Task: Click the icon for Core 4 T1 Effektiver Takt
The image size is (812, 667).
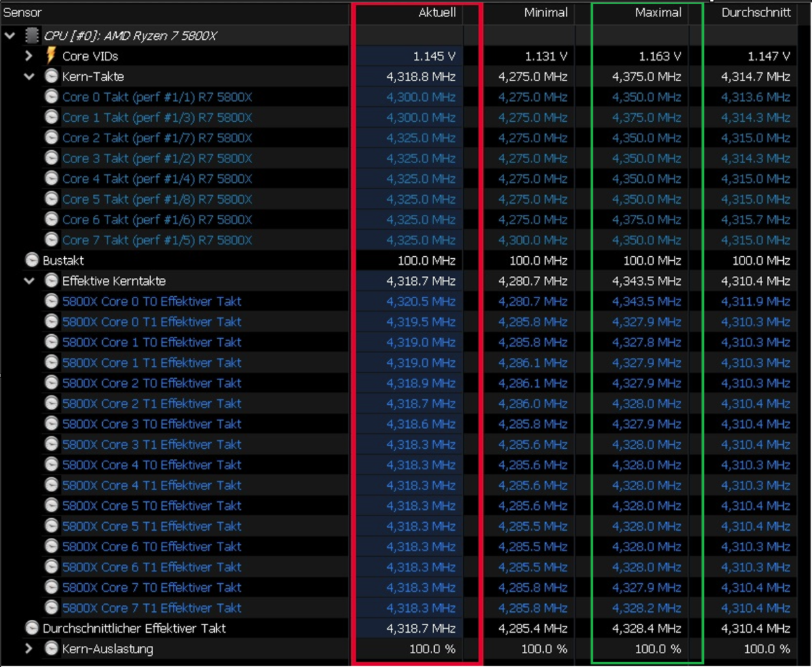Action: (51, 485)
